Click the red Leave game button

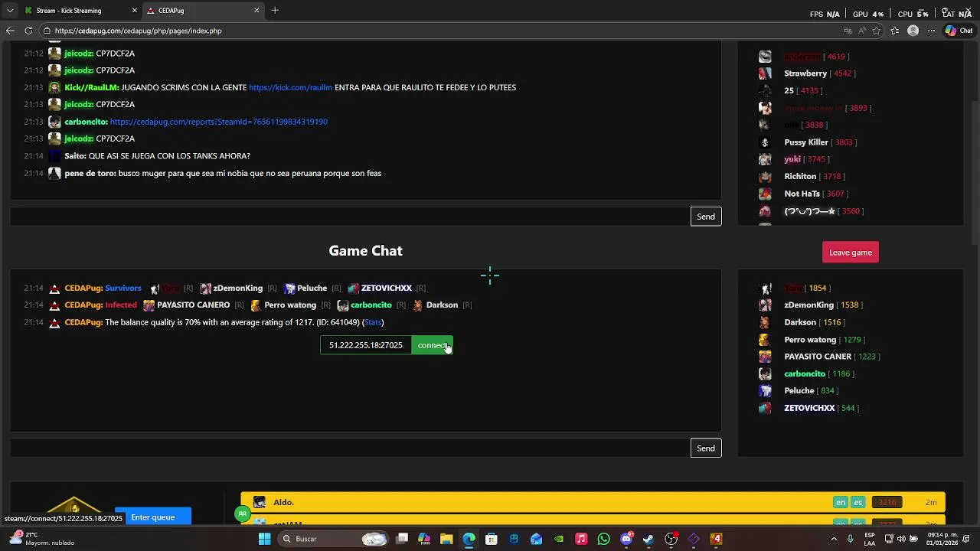point(851,253)
